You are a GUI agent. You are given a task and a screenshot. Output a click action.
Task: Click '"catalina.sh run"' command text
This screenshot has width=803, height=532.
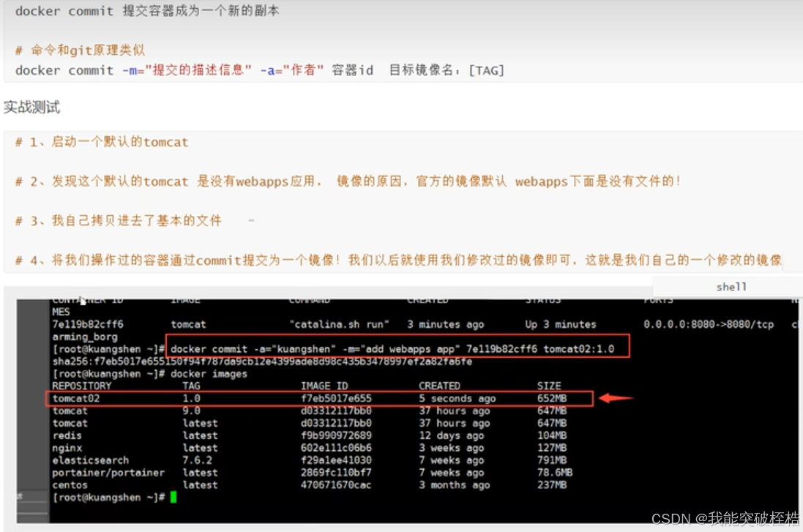coord(339,324)
